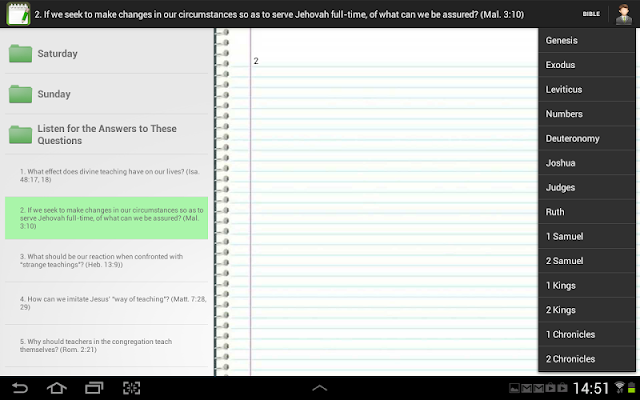Open the Sunday folder
The height and width of the screenshot is (400, 640).
pos(107,94)
